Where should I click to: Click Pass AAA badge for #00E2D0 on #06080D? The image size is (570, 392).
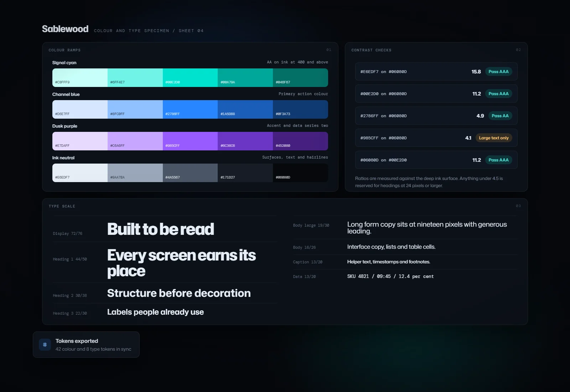(x=498, y=94)
